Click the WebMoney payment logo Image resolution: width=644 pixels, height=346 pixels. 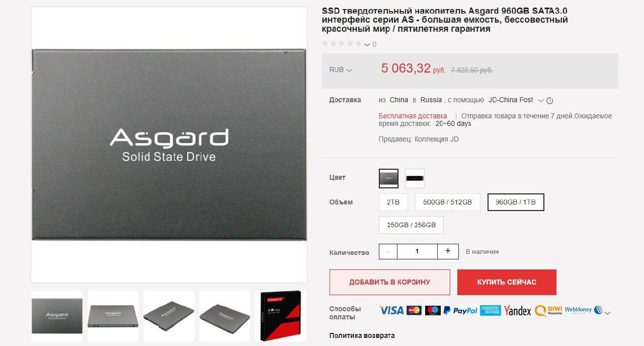pos(584,310)
